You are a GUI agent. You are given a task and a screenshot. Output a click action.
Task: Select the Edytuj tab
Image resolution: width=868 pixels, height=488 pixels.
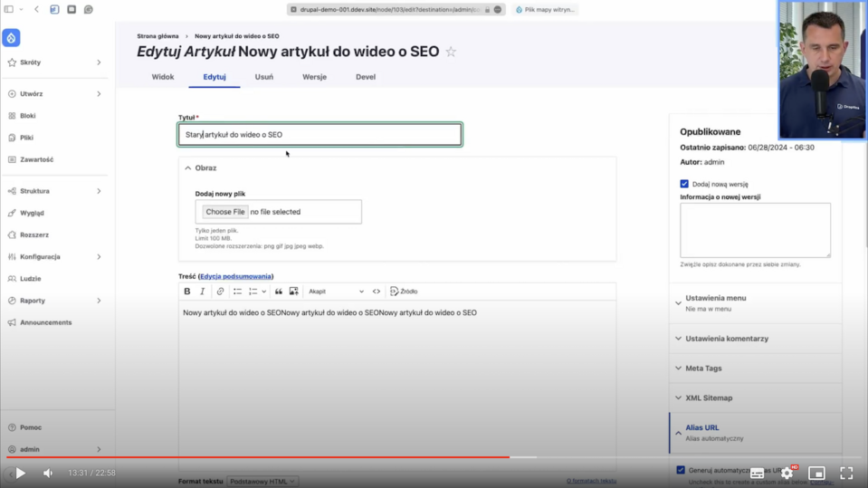215,77
